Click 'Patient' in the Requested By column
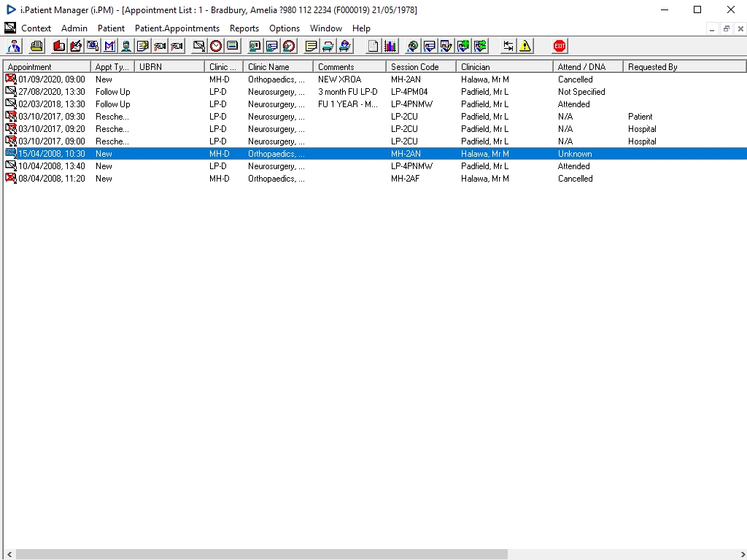The image size is (747, 560). [x=640, y=116]
